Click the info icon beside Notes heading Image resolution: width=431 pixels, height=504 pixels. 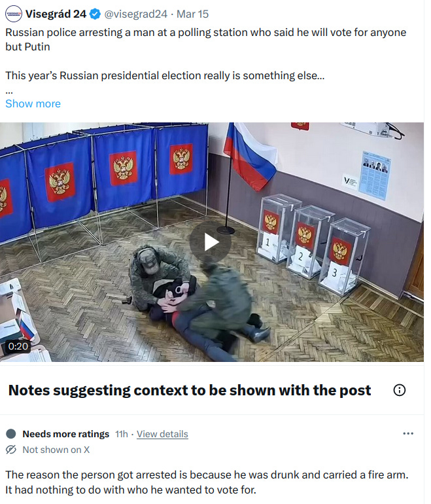click(399, 390)
